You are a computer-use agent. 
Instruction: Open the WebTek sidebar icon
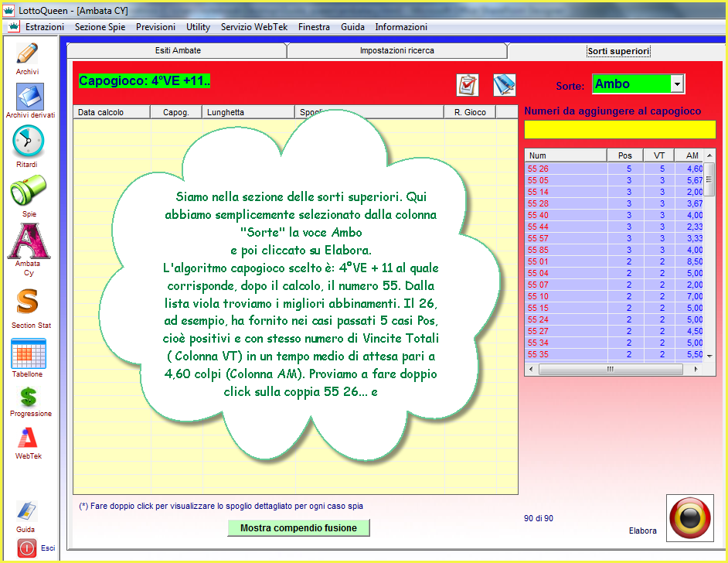coord(28,438)
